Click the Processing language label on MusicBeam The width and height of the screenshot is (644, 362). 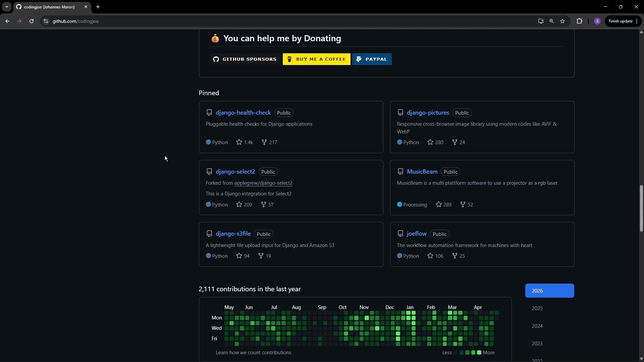[415, 205]
